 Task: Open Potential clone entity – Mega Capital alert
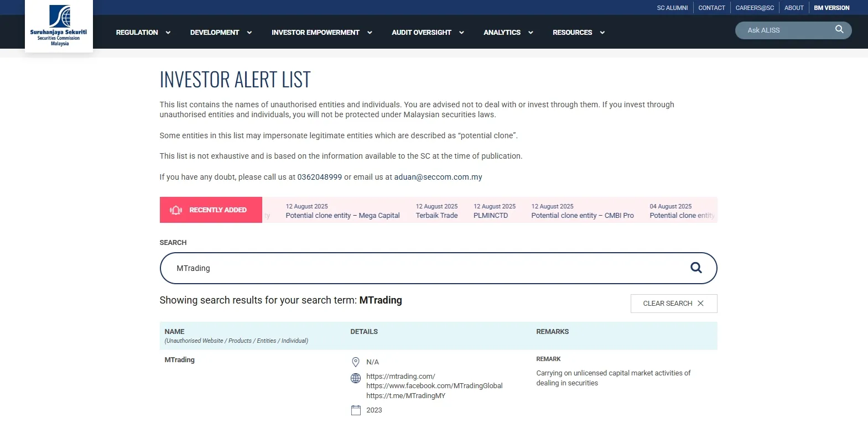342,211
